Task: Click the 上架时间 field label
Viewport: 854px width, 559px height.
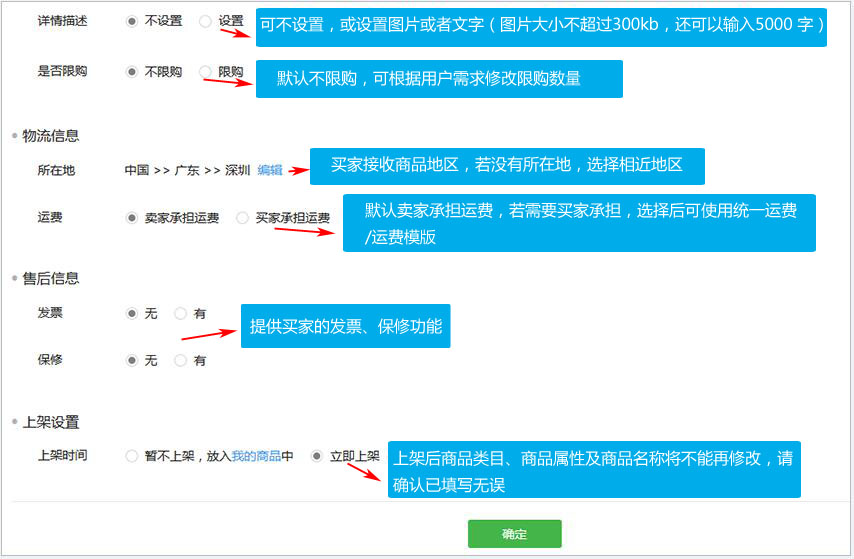Action: [x=62, y=455]
